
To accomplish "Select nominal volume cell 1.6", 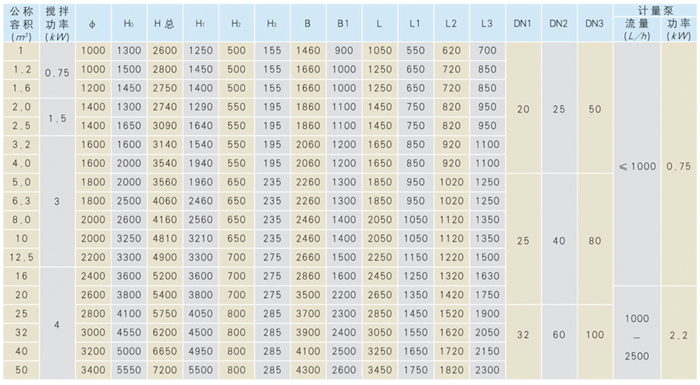I will click(21, 88).
